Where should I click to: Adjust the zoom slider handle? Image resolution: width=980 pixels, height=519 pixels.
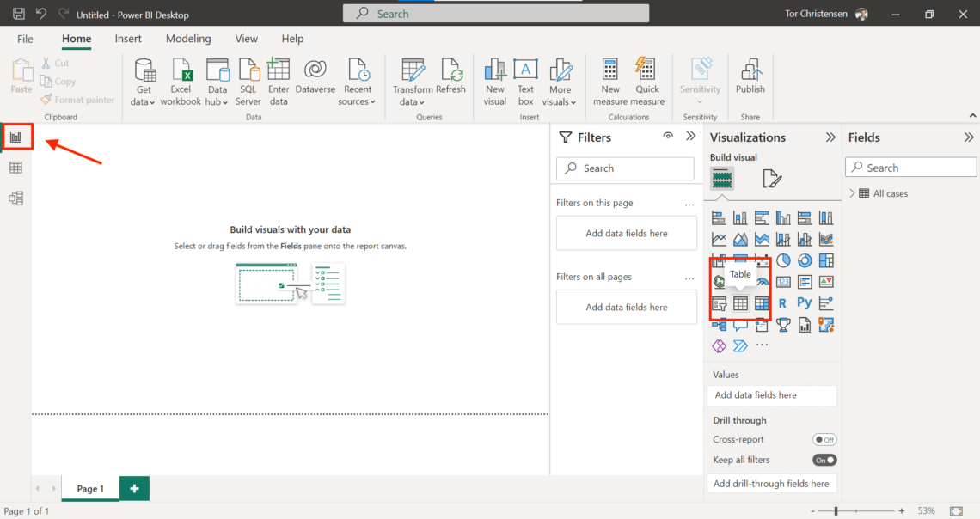(x=836, y=511)
